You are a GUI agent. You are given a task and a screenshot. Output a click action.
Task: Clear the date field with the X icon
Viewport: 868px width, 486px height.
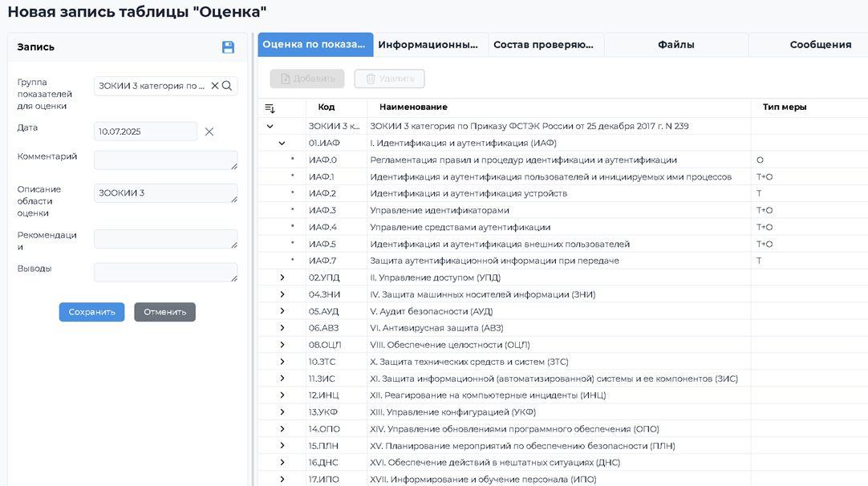click(209, 132)
